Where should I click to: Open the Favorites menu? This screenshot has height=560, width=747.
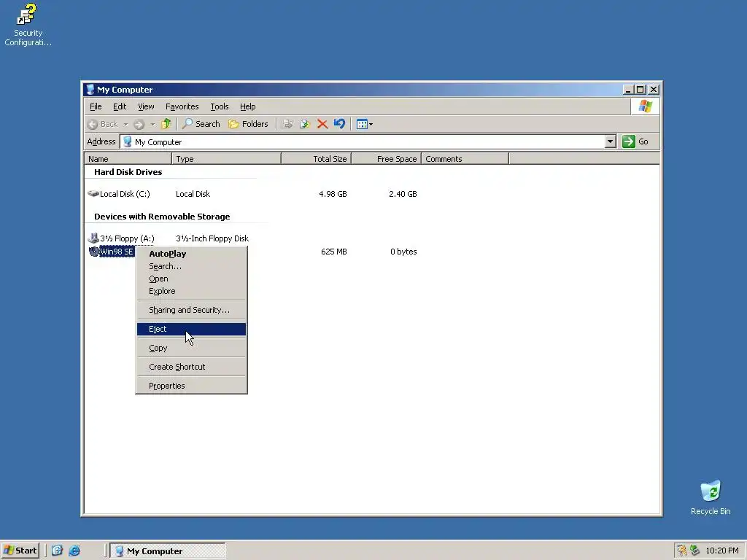coord(182,106)
